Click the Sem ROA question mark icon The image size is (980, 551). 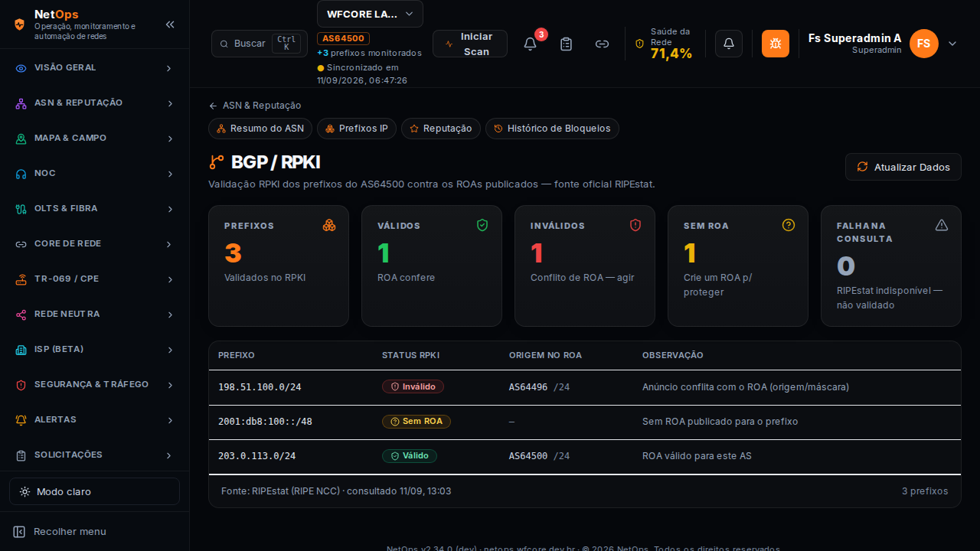tap(789, 225)
